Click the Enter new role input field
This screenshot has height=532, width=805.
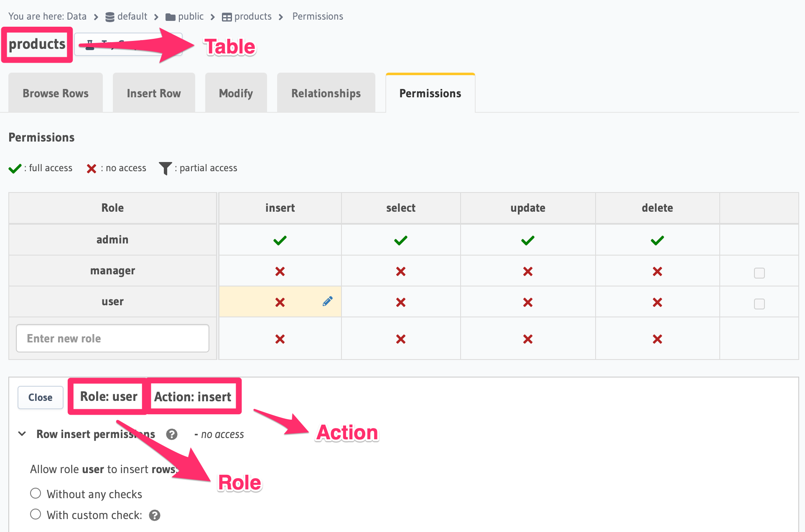point(113,338)
